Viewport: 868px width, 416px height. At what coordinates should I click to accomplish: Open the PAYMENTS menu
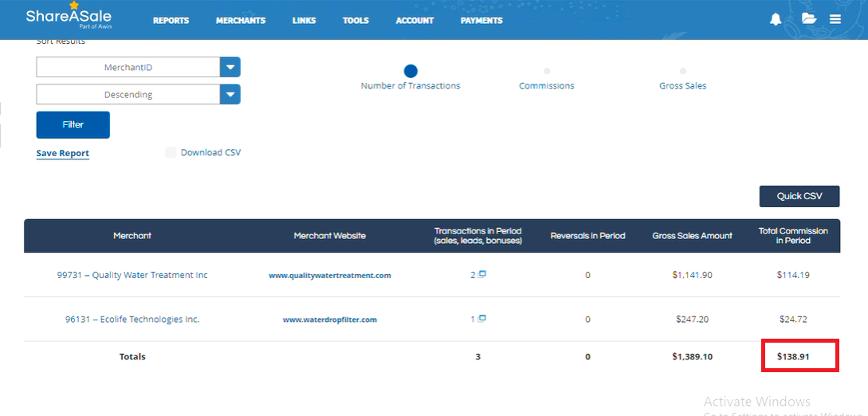(481, 21)
